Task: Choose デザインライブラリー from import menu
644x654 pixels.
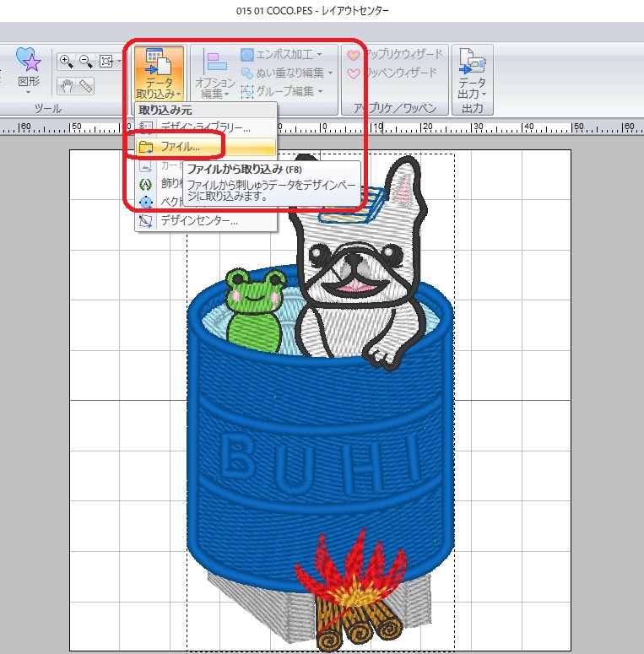Action: pos(206,127)
